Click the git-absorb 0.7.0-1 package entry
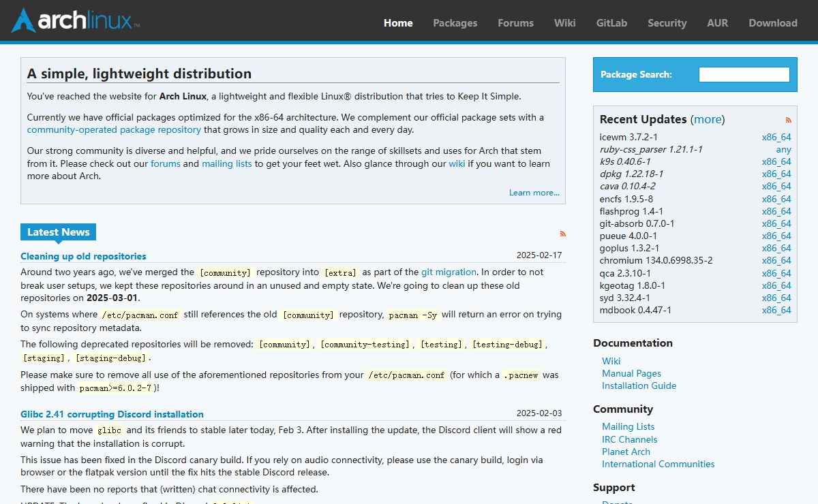The height and width of the screenshot is (504, 818). coord(637,223)
